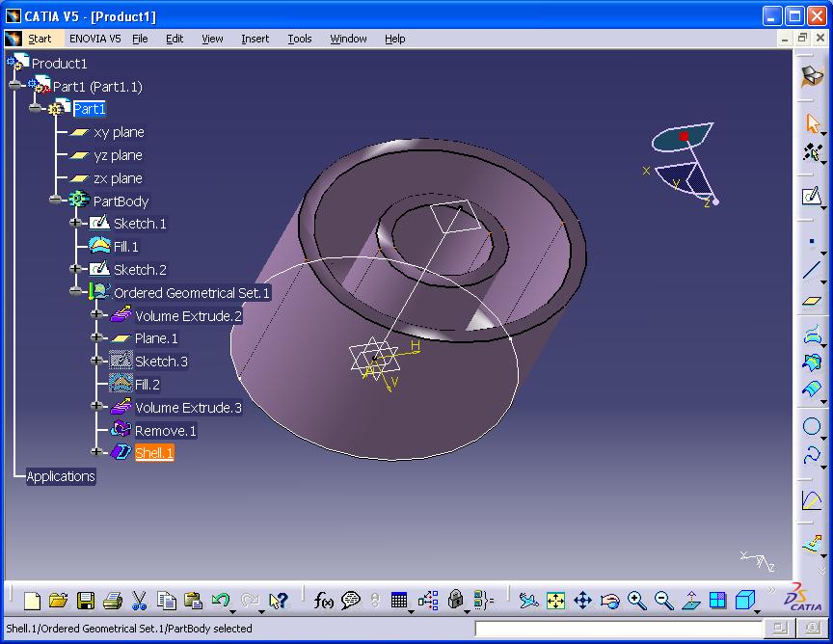Screen dimensions: 833x644
Task: Open the Insert menu
Action: tap(255, 39)
